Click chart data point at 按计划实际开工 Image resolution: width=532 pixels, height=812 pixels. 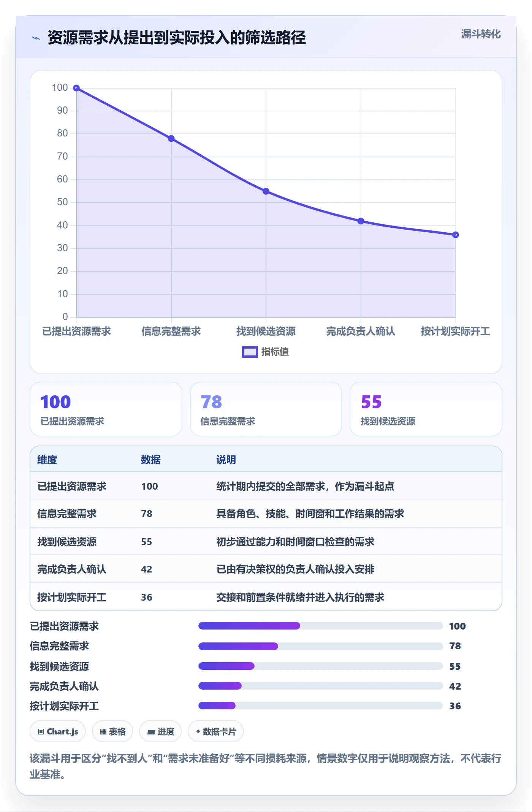coord(456,235)
